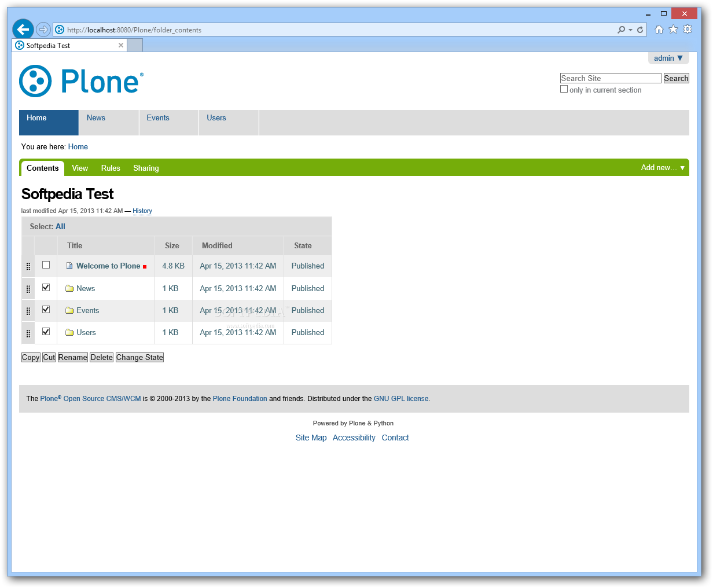
Task: Click the address bar search magnifier icon
Action: 621,30
